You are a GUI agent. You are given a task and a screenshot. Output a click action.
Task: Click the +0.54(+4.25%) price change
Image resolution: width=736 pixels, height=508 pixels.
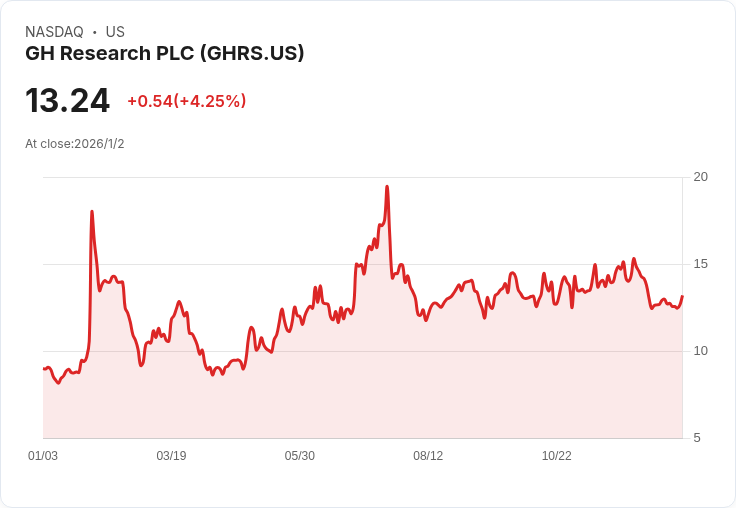pyautogui.click(x=186, y=101)
